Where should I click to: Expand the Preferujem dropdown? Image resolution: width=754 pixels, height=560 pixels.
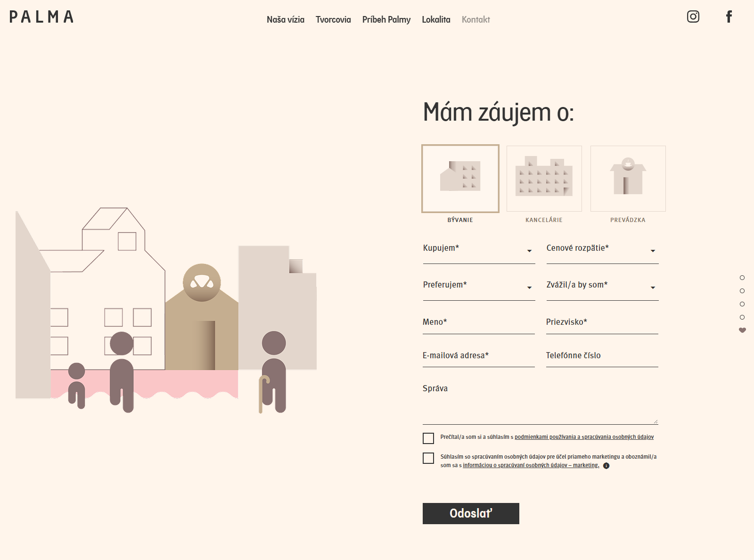pos(479,287)
